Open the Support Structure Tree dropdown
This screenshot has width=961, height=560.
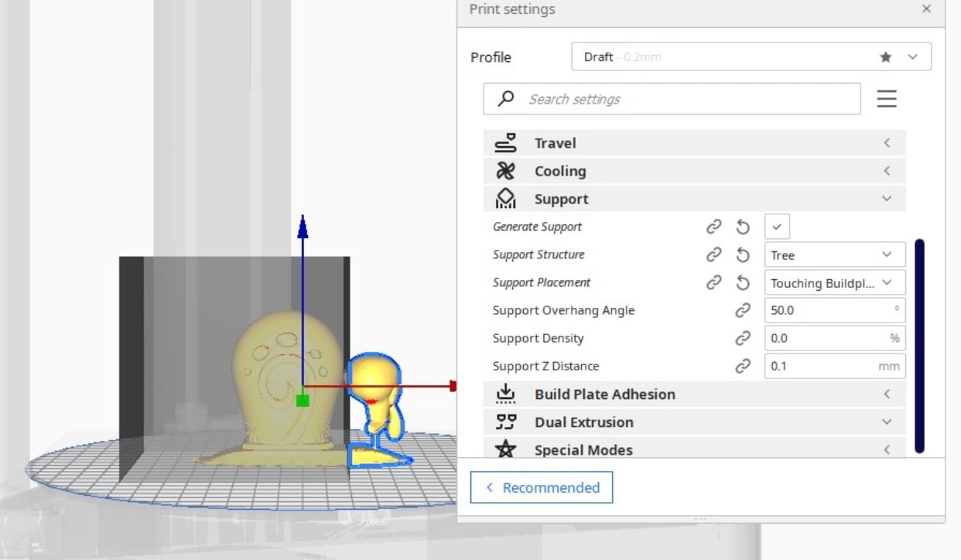pyautogui.click(x=835, y=255)
